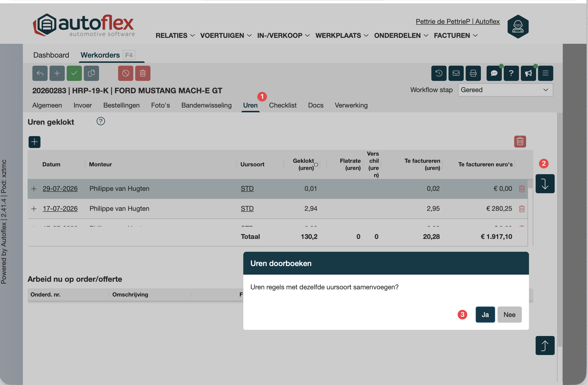This screenshot has height=385, width=588.
Task: Decline merging with the Nee button
Action: [x=509, y=315]
